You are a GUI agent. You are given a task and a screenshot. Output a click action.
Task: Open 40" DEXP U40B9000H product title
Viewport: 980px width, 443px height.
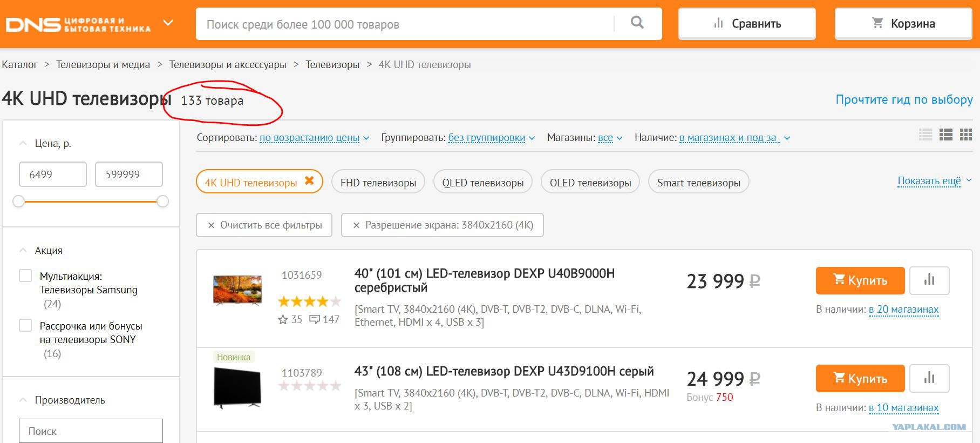[485, 280]
